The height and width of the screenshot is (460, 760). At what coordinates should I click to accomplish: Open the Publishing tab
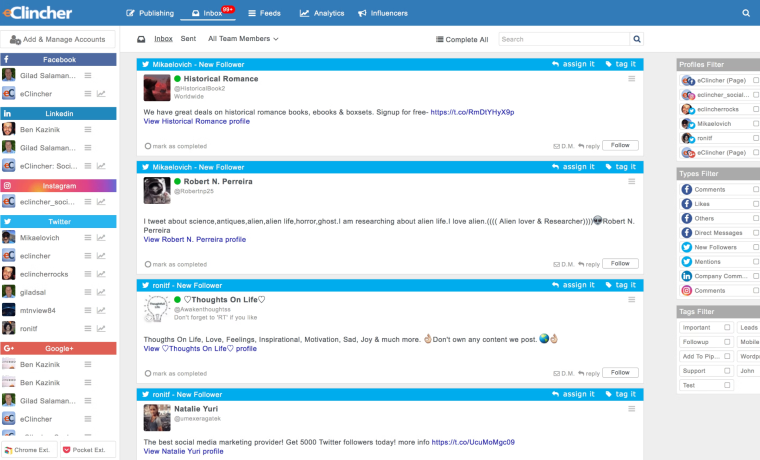point(150,13)
